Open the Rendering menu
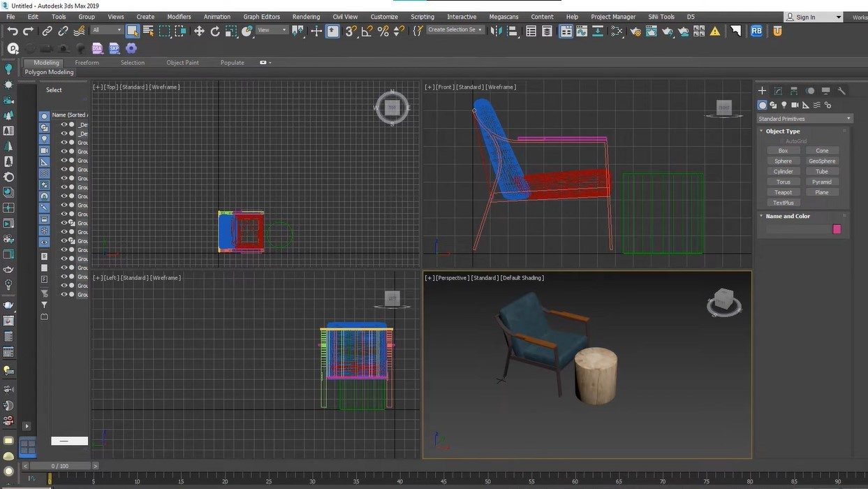Image resolution: width=868 pixels, height=489 pixels. click(x=306, y=17)
